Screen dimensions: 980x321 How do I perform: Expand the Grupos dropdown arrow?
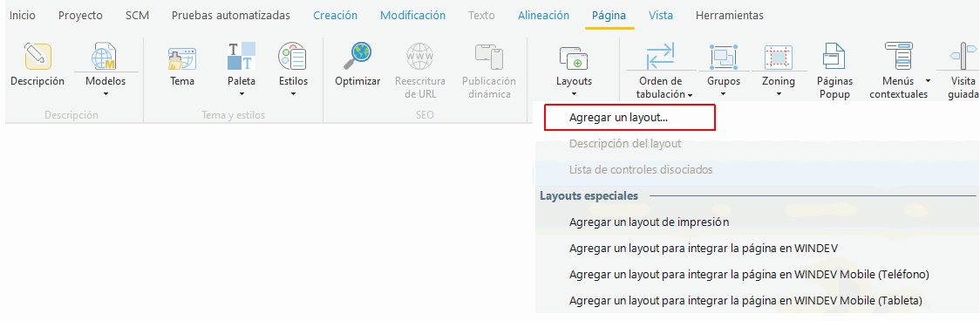[x=723, y=94]
